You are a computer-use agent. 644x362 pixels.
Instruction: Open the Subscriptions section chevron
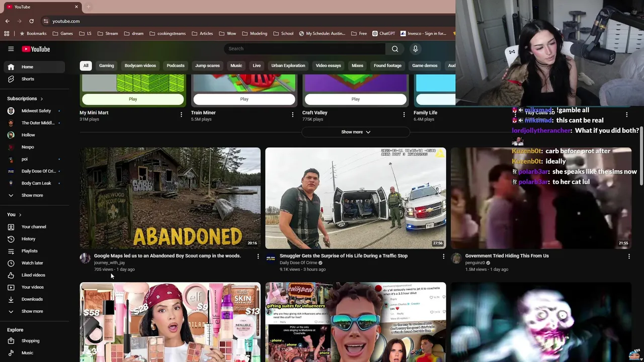(41, 99)
